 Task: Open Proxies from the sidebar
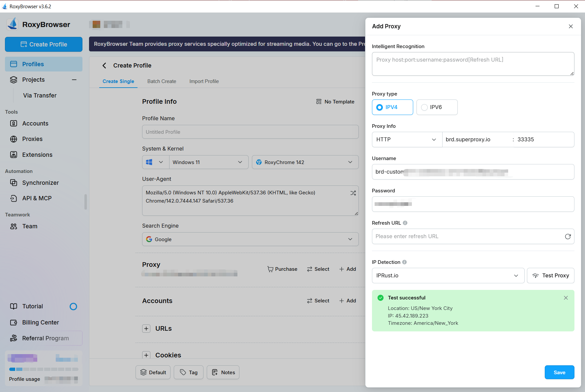pos(32,139)
